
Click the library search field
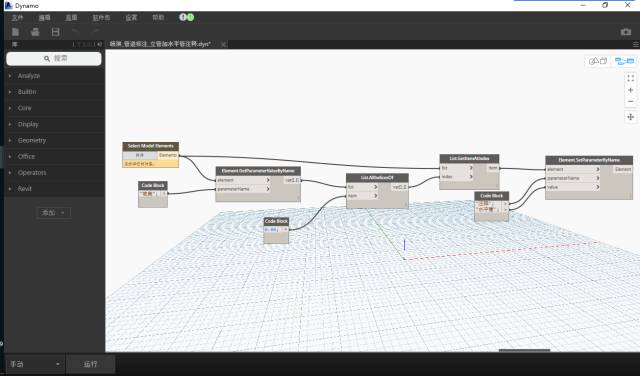[x=54, y=58]
